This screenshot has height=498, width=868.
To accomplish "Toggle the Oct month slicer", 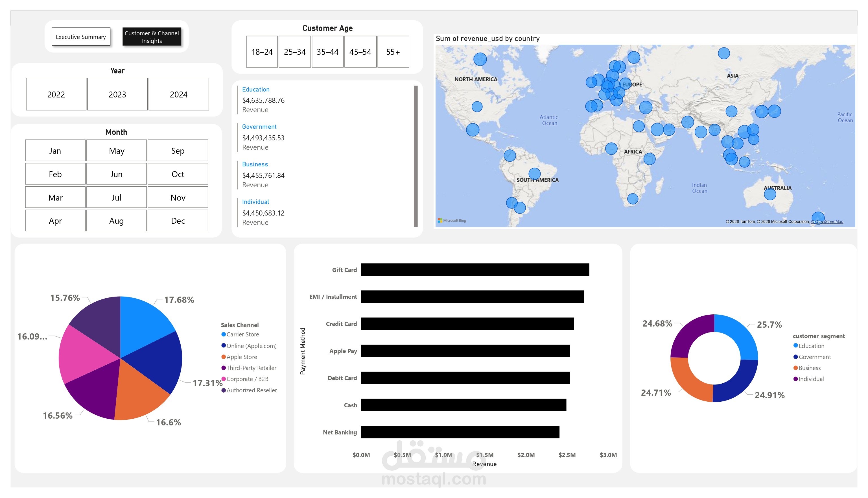I will click(178, 174).
